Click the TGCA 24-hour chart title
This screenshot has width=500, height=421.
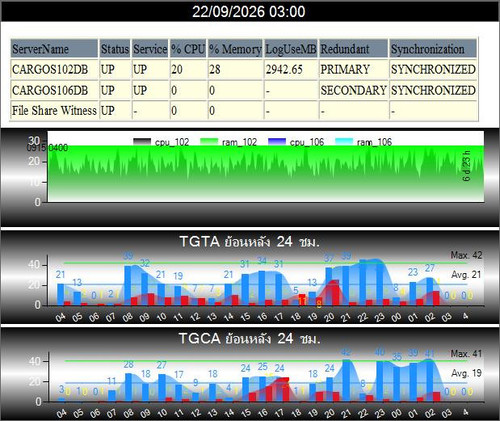click(250, 339)
